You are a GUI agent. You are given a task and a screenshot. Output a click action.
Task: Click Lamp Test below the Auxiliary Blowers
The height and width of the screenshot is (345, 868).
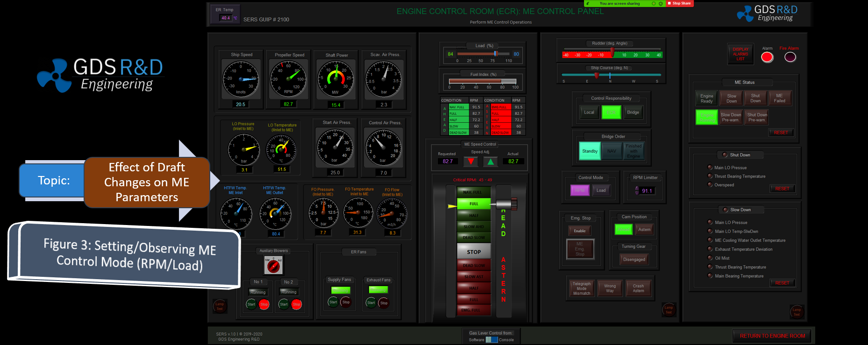(220, 306)
